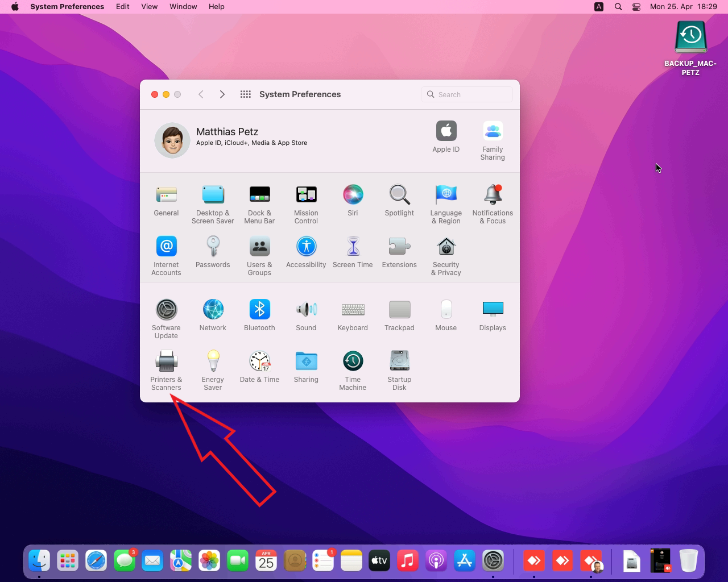Launch Safari from the Dock
This screenshot has width=728, height=582.
(x=96, y=561)
